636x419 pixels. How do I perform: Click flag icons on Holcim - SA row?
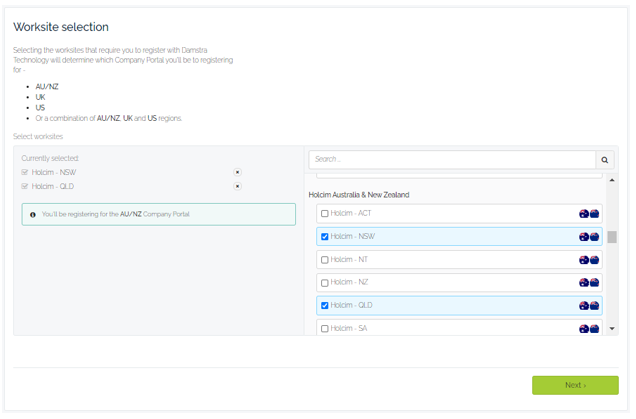pos(589,329)
